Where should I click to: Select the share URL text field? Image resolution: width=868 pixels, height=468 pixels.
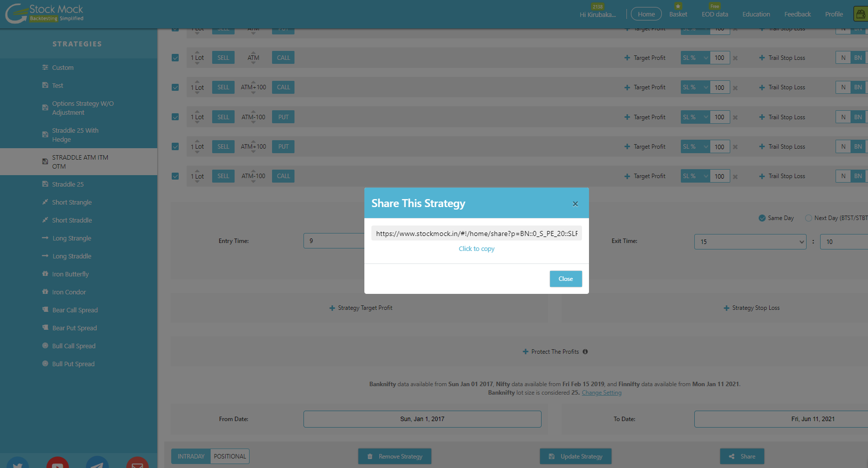point(477,234)
